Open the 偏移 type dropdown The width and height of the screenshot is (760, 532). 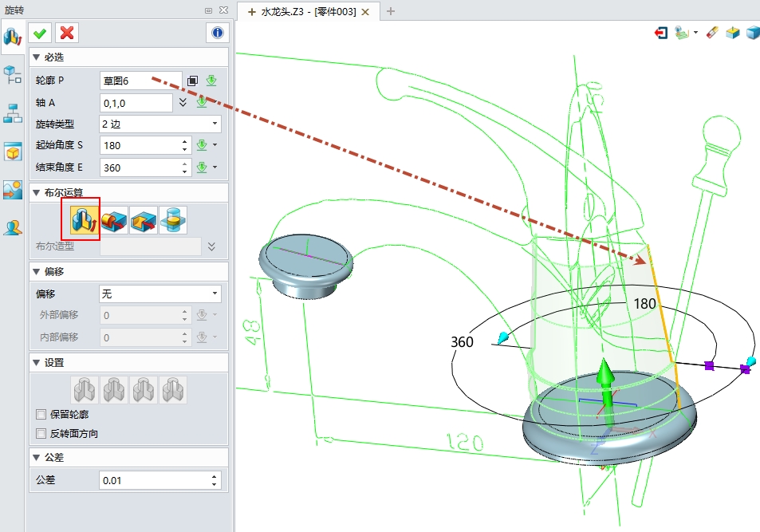[159, 294]
